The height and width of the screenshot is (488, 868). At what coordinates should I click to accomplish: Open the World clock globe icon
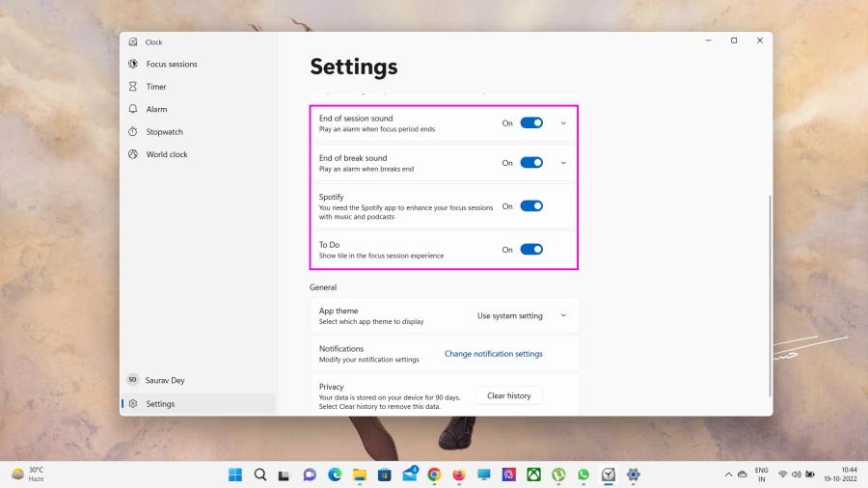click(133, 154)
